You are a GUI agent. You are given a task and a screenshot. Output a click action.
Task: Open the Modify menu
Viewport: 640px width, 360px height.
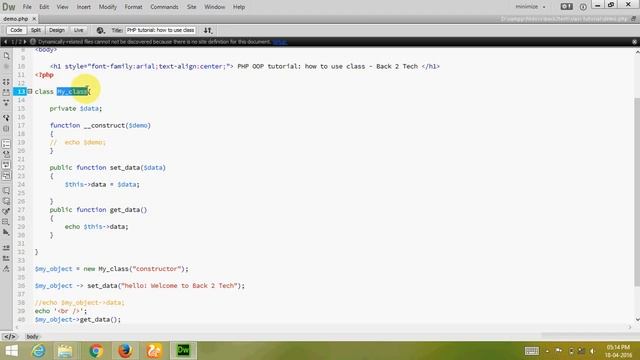108,7
